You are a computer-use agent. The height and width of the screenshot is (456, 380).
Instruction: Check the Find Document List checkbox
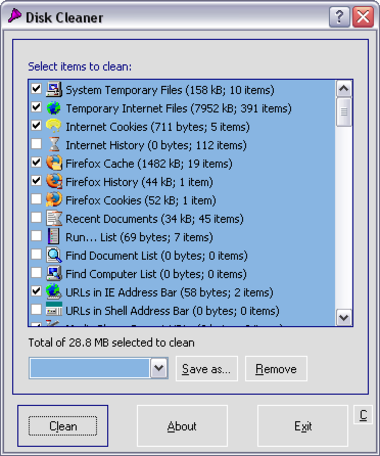tap(36, 254)
